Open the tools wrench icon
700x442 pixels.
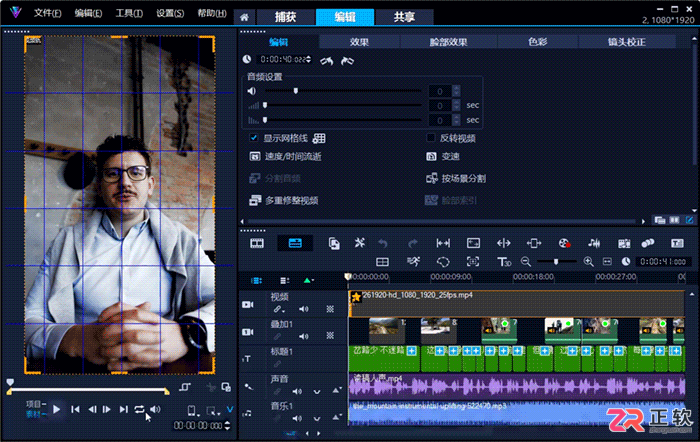pyautogui.click(x=359, y=243)
